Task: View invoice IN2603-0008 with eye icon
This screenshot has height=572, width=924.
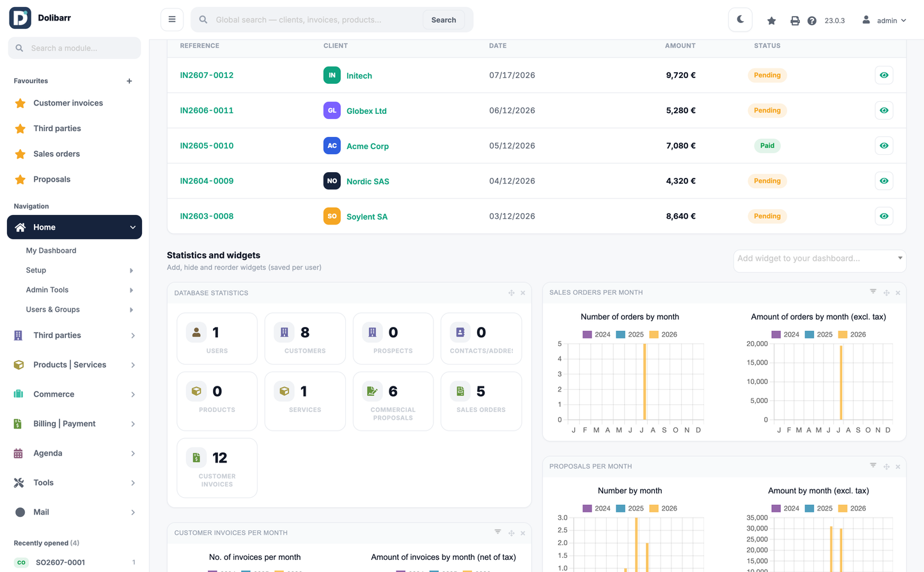Action: click(884, 216)
